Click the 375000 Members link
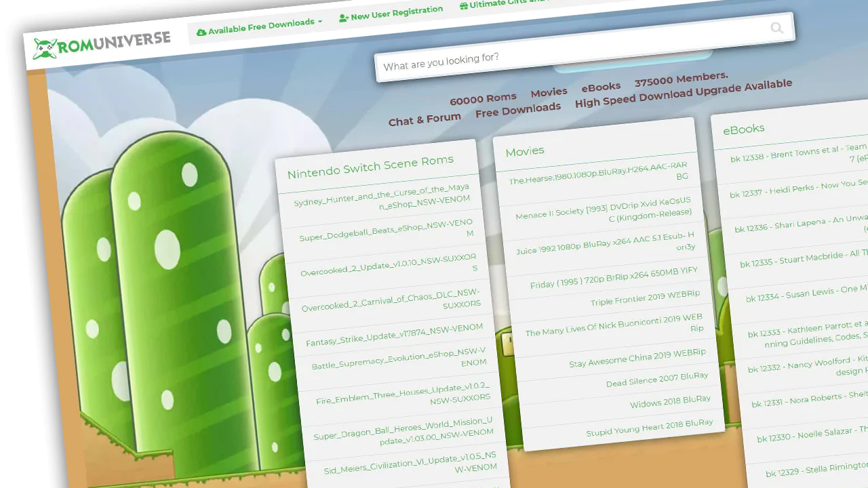Screen dimensions: 868x488 click(x=682, y=79)
